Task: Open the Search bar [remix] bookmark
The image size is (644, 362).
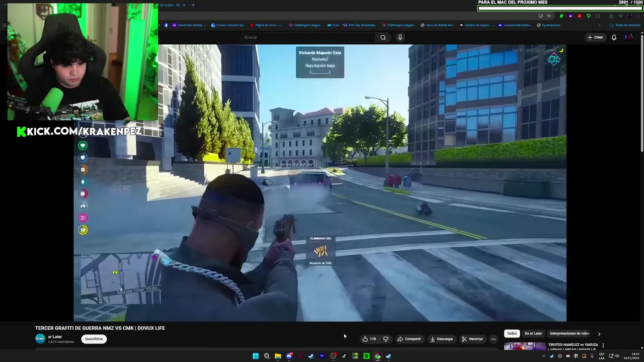Action: (189, 25)
